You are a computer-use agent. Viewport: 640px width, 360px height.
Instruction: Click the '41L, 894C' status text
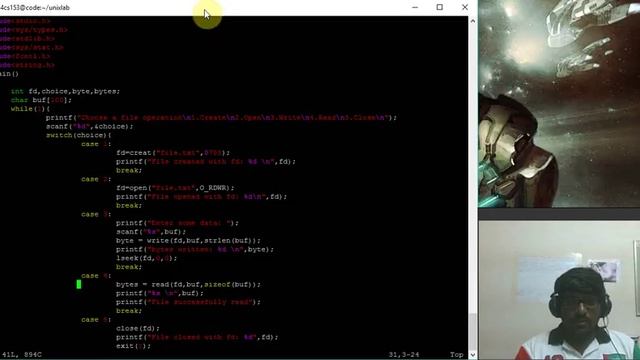(x=22, y=355)
